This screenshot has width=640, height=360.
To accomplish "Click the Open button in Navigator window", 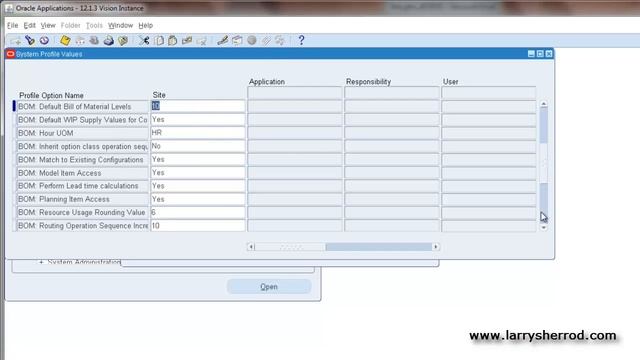I will point(269,287).
